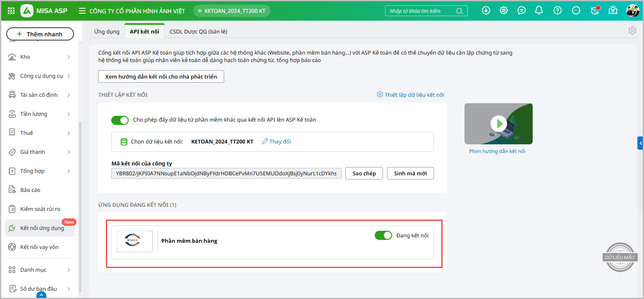644x299 pixels.
Task: Click the B'SELL application logo
Action: 134,241
